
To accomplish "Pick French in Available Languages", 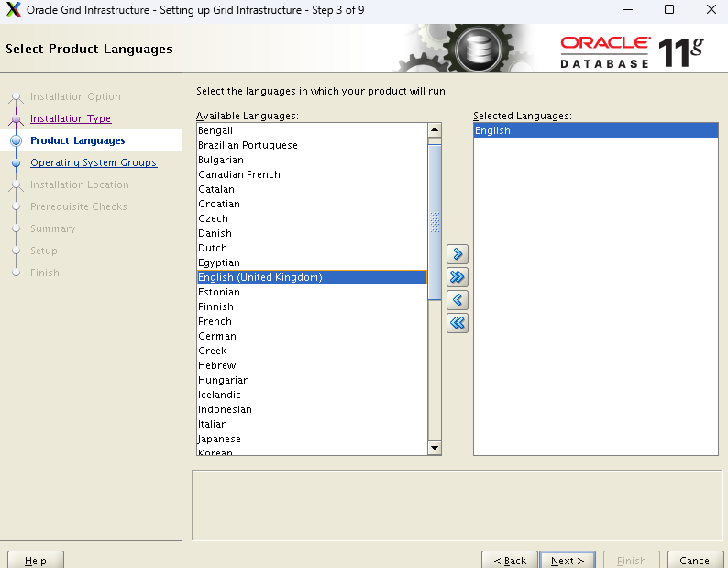I will (312, 321).
